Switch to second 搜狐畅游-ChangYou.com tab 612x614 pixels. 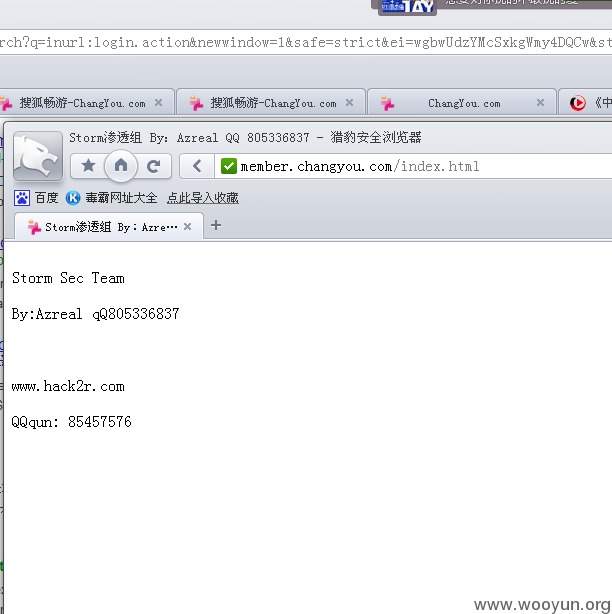(271, 102)
